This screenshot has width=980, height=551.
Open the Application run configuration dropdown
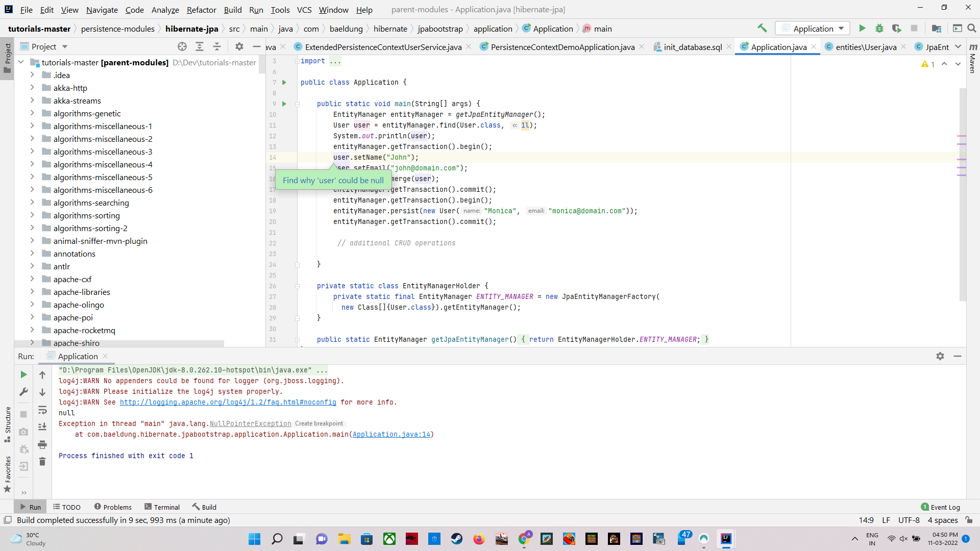click(x=840, y=28)
